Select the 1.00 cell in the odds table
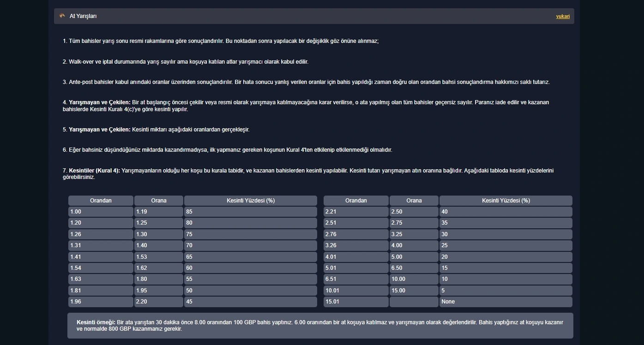 pos(101,212)
